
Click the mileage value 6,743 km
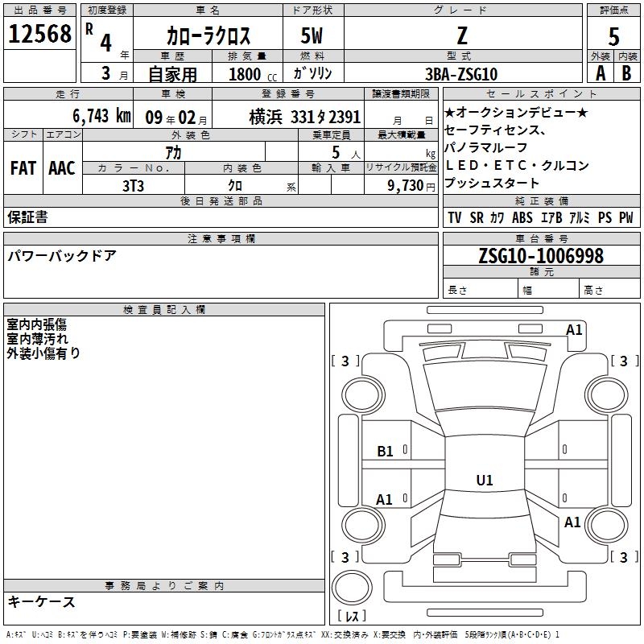point(102,116)
